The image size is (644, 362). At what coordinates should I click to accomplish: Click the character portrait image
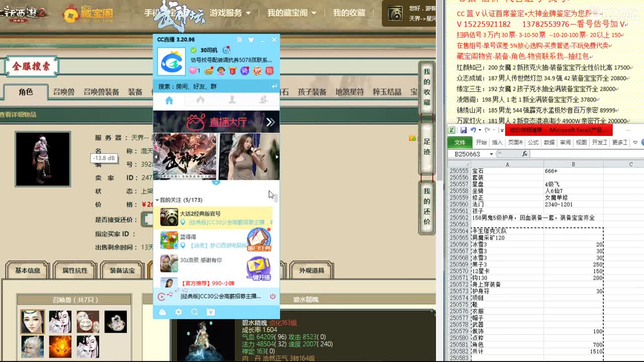[43, 159]
